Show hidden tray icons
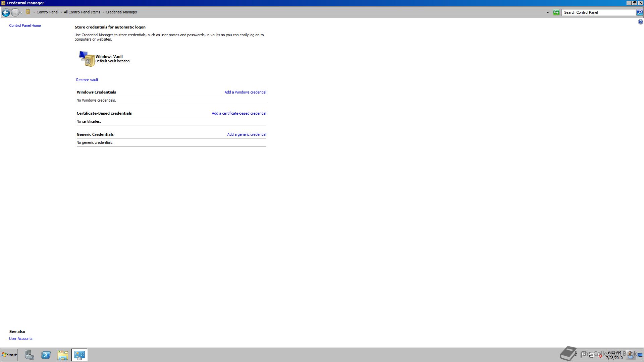Image resolution: width=644 pixels, height=362 pixels. point(576,355)
